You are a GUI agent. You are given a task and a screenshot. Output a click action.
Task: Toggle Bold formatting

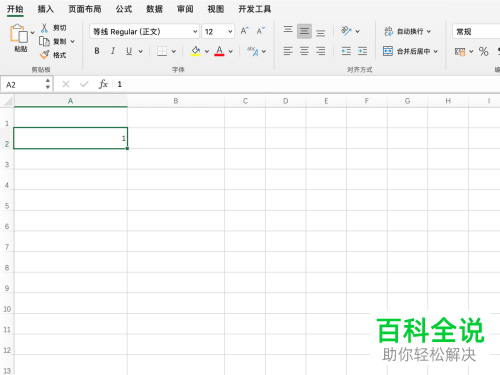pos(97,51)
